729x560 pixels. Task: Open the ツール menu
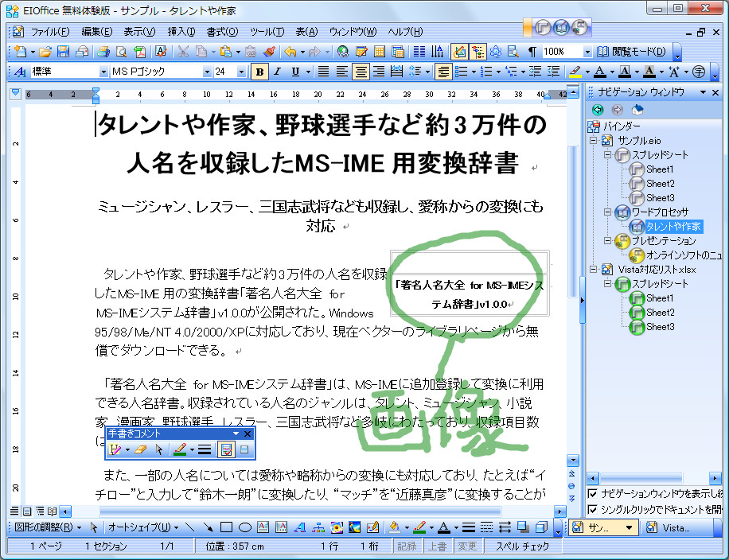tap(267, 32)
